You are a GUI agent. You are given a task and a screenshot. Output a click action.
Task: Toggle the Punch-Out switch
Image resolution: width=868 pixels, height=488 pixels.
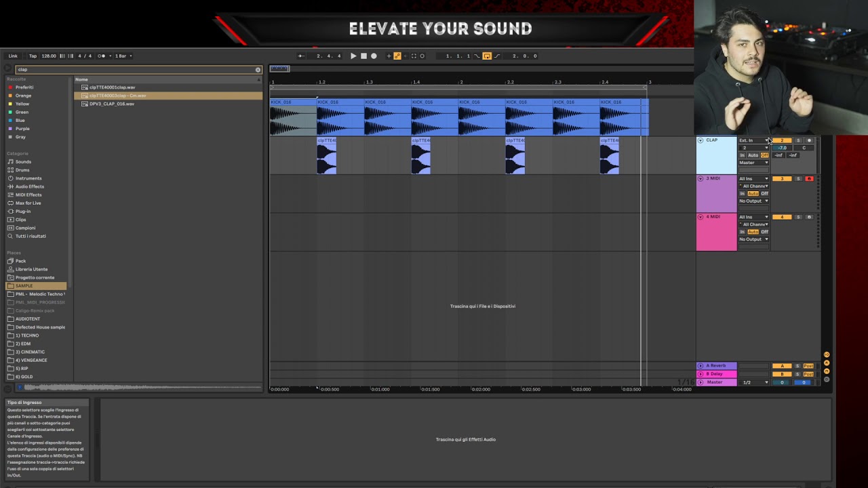pos(497,56)
